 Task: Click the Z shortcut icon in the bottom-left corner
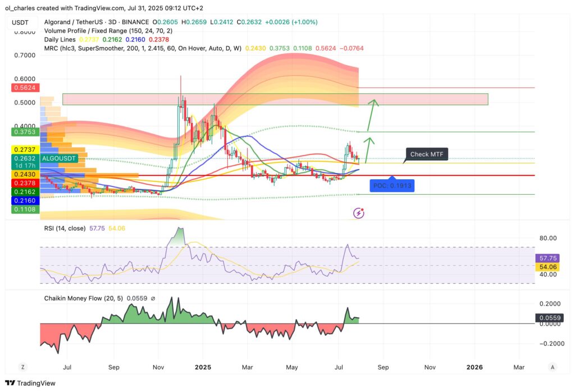22,366
